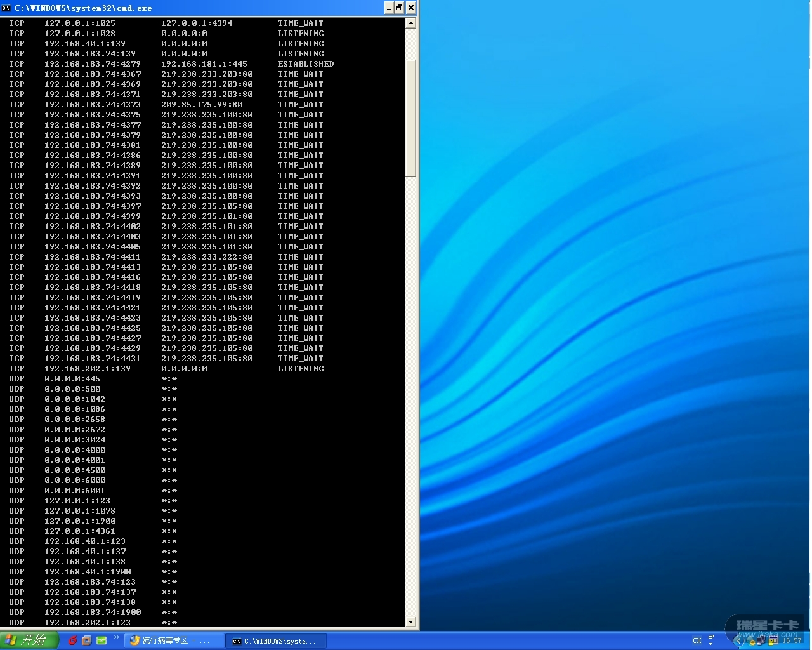The image size is (812, 650).
Task: Click the scrollbar up arrow in cmd window
Action: [410, 23]
